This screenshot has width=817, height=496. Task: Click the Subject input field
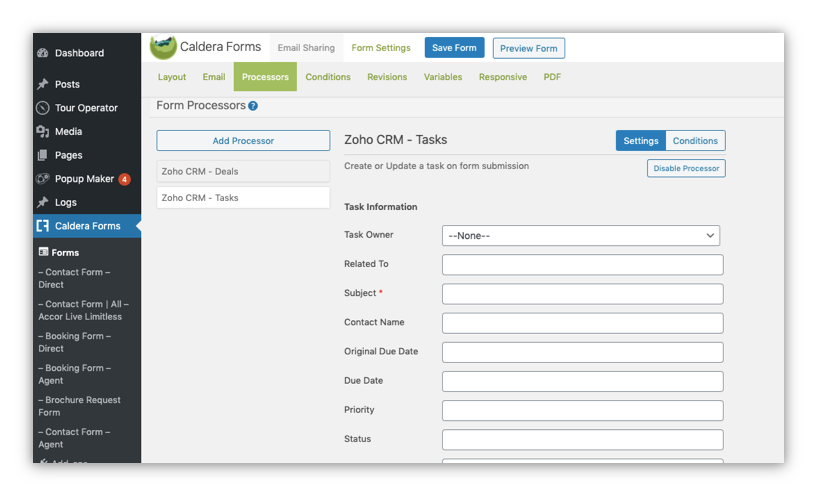click(583, 294)
